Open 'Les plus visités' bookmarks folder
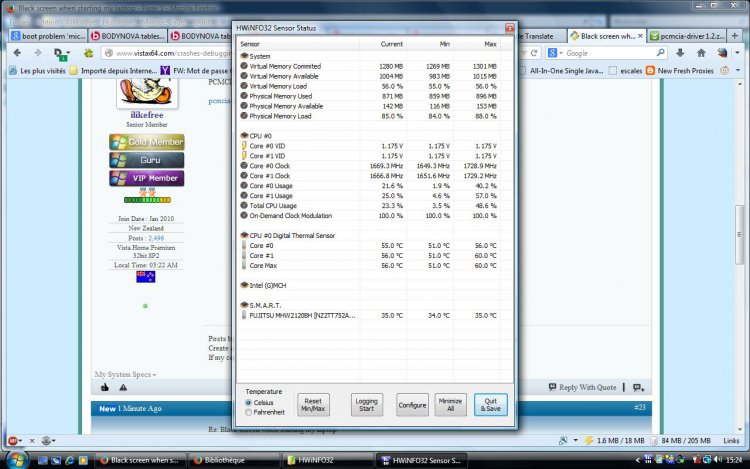Image resolution: width=750 pixels, height=469 pixels. 37,71
